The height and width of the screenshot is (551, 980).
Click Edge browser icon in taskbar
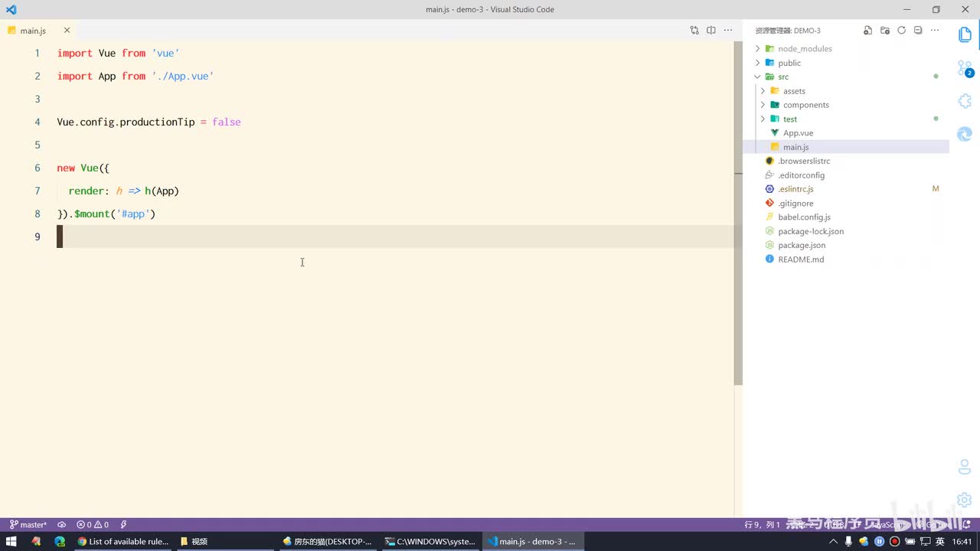point(60,541)
